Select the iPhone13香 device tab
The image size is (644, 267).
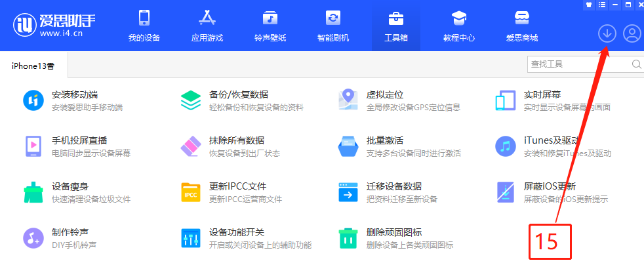coord(33,65)
